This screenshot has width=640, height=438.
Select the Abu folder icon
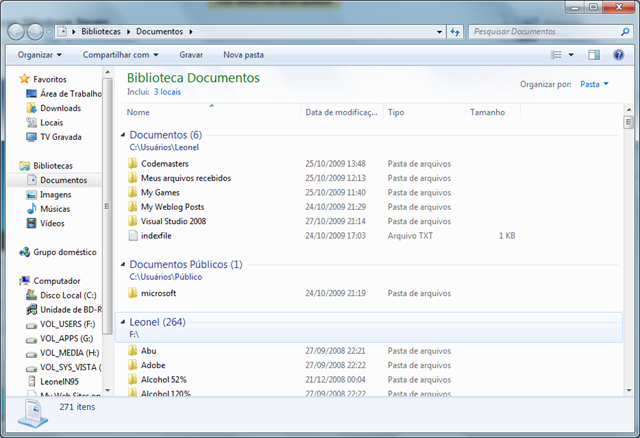tap(133, 351)
